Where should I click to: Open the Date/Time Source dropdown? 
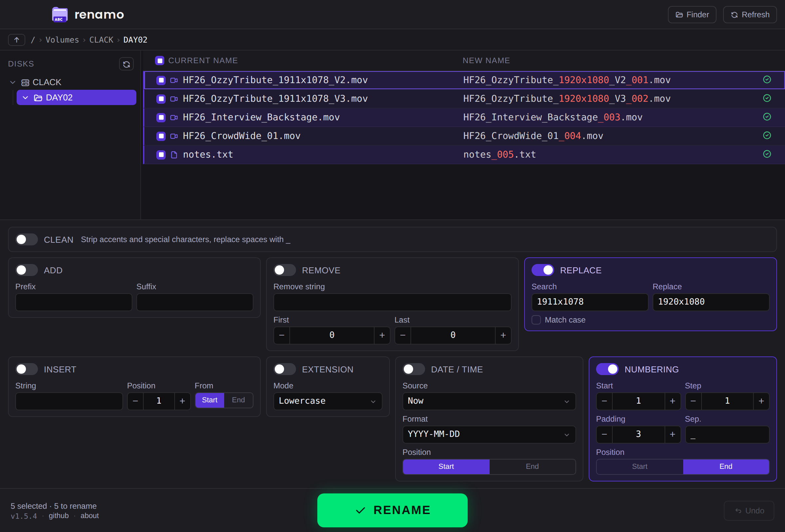click(x=489, y=401)
